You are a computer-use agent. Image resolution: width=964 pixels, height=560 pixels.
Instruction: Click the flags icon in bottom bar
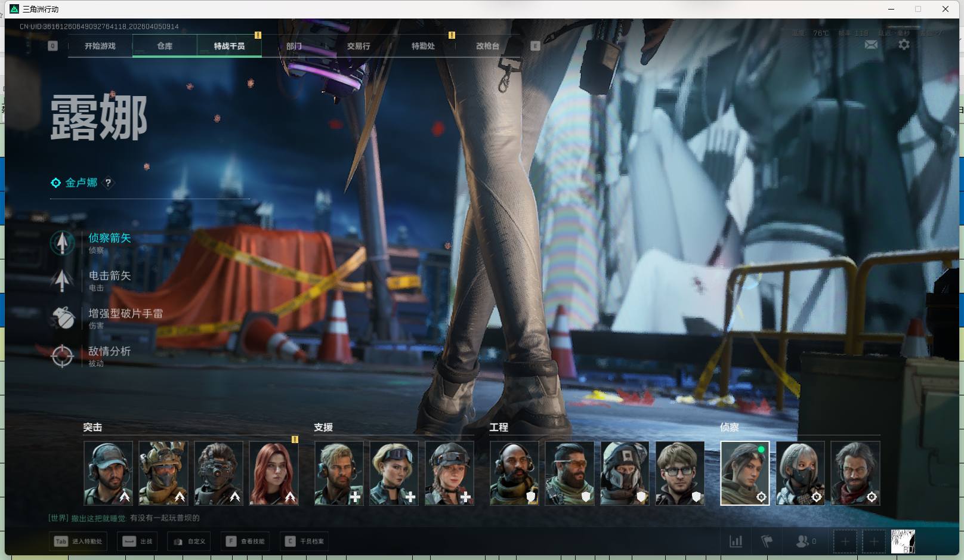tap(767, 542)
